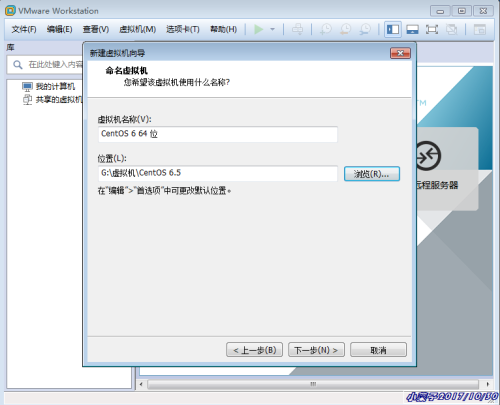
Task: Click the VMware Workstation title bar logo
Action: [x=10, y=11]
